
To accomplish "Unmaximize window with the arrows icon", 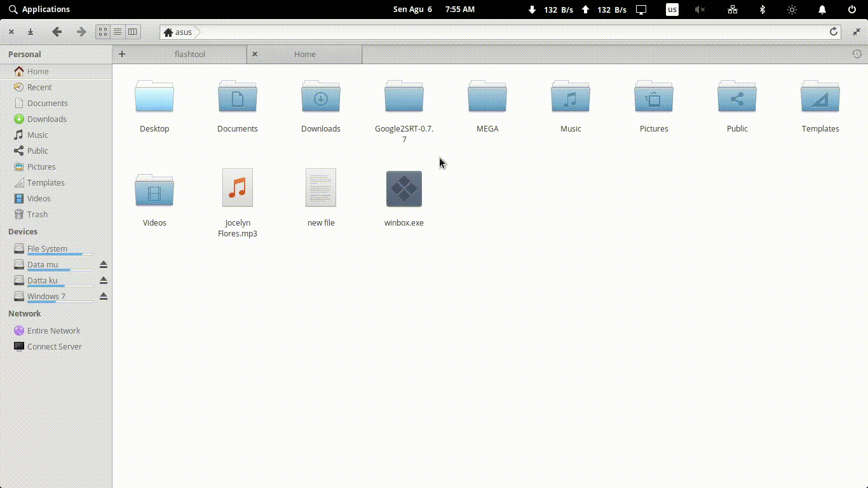I will click(x=857, y=32).
